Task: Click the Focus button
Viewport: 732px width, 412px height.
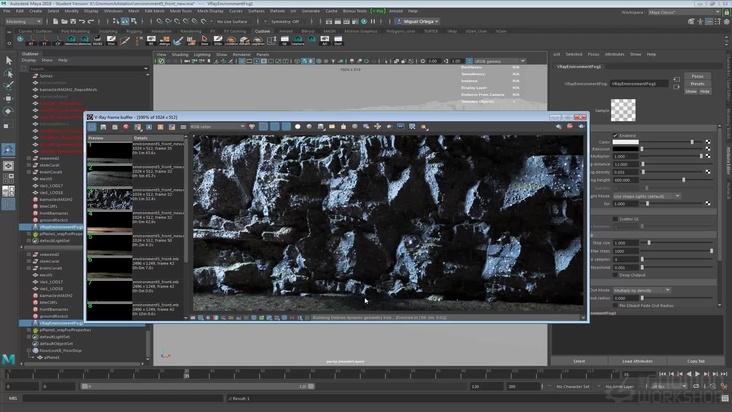Action: click(697, 76)
